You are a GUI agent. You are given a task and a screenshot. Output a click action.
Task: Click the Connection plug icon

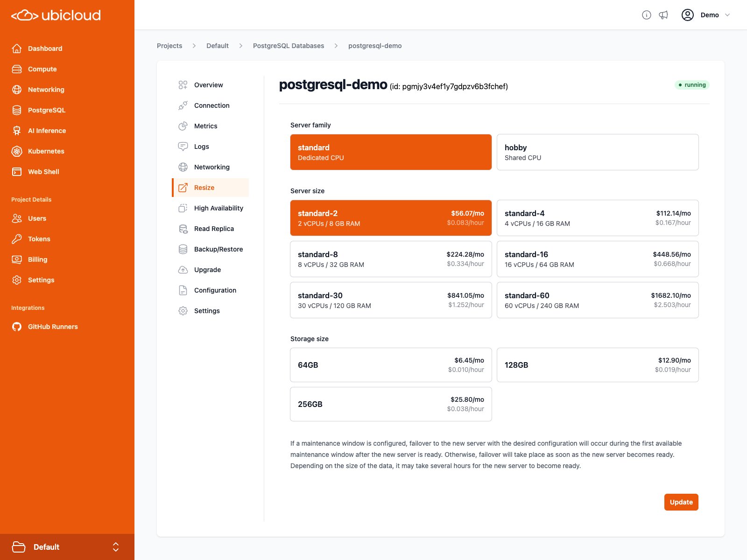tap(183, 105)
